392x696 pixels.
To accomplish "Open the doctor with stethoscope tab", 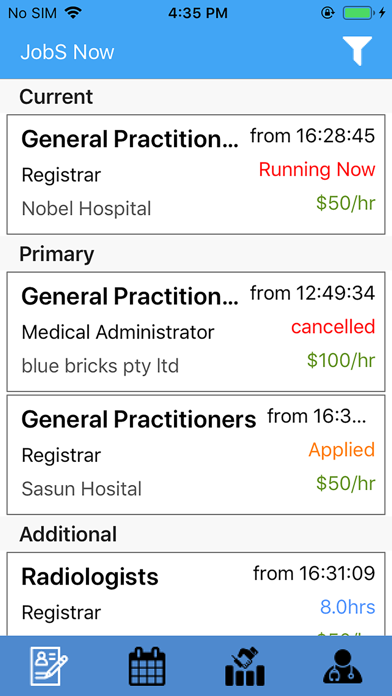I will pos(343,666).
